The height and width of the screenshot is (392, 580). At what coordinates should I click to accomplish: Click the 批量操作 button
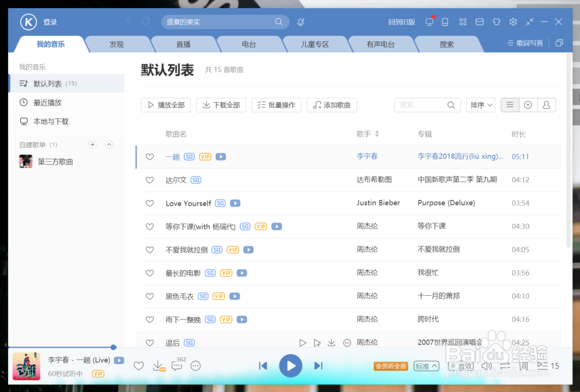click(x=276, y=105)
